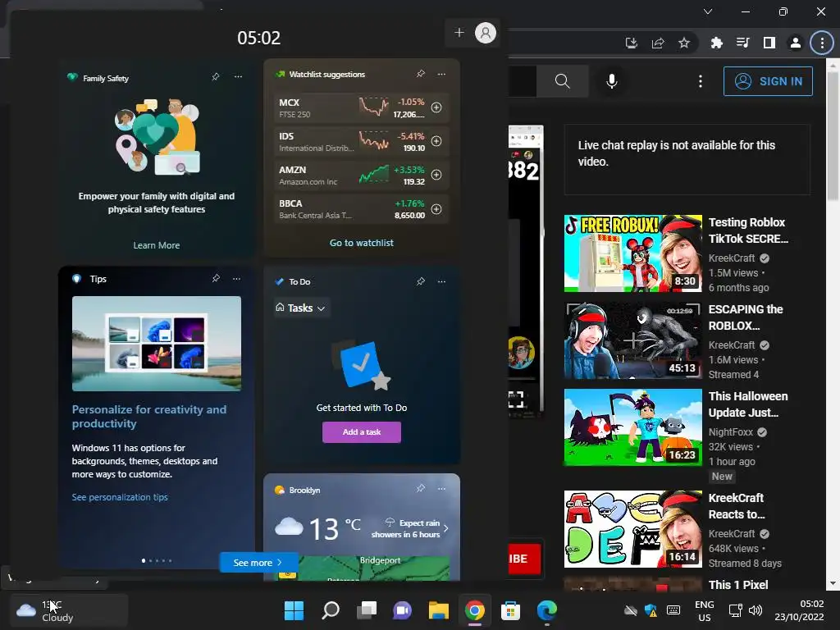Add a widget with the plus button
Screen dimensions: 840x630
click(x=459, y=33)
